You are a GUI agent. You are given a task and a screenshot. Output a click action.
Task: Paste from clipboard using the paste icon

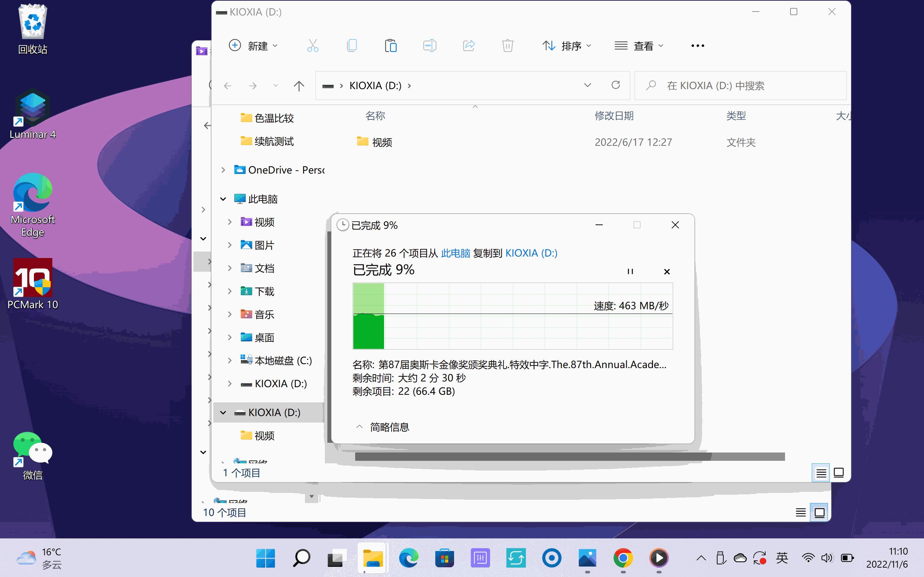pyautogui.click(x=391, y=45)
